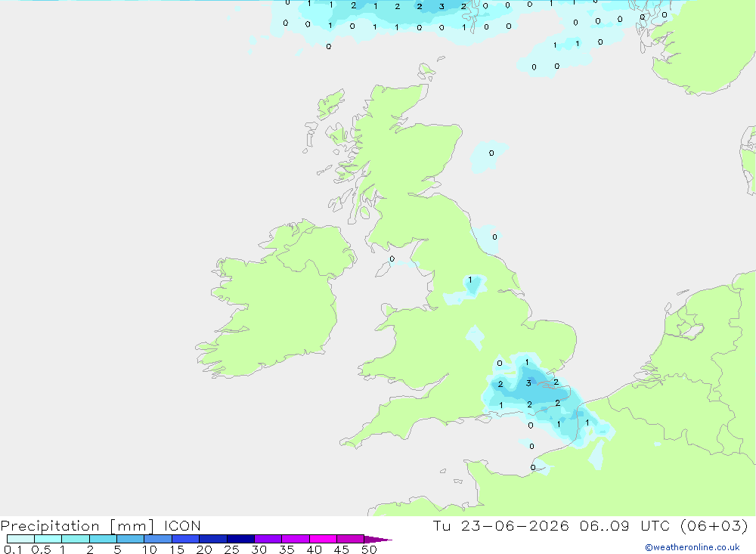Click the 0.5–1 mm legend color swatch
756x554 pixels.
pyautogui.click(x=48, y=539)
